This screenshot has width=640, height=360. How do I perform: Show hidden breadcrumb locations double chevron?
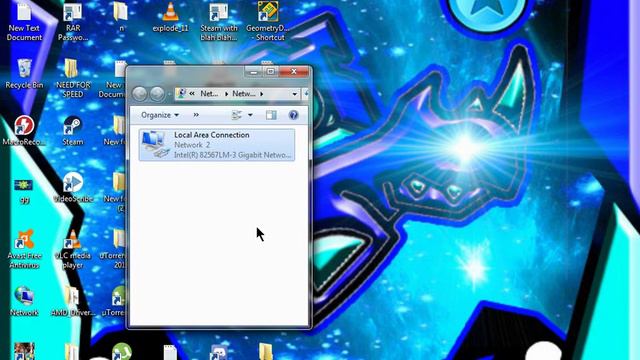(192, 94)
